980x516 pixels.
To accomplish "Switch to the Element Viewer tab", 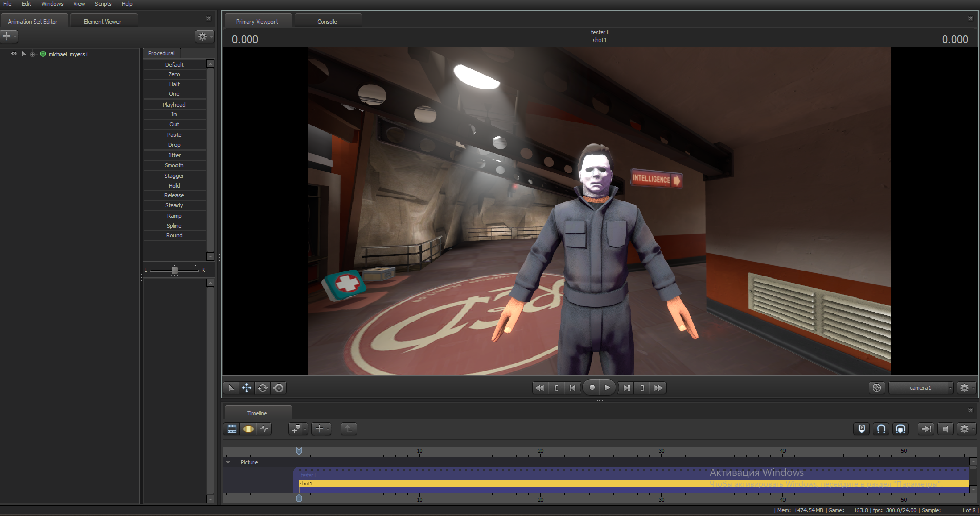I will [x=103, y=22].
